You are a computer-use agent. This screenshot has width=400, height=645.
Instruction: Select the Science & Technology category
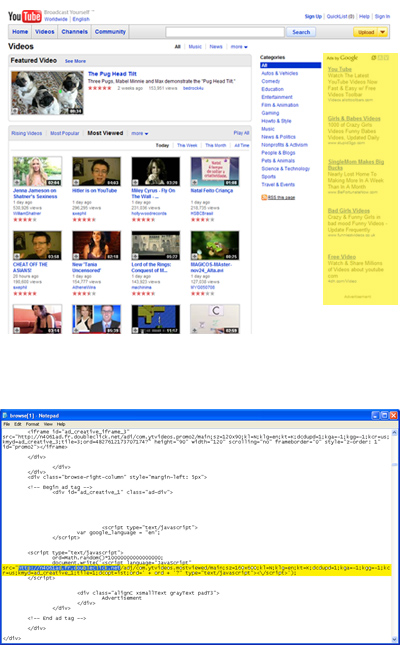point(286,169)
